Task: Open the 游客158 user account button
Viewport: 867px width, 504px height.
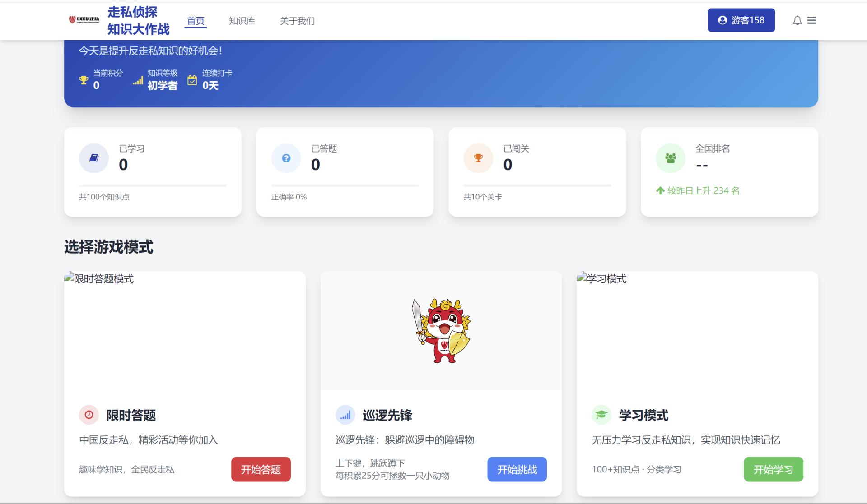Action: (x=741, y=20)
